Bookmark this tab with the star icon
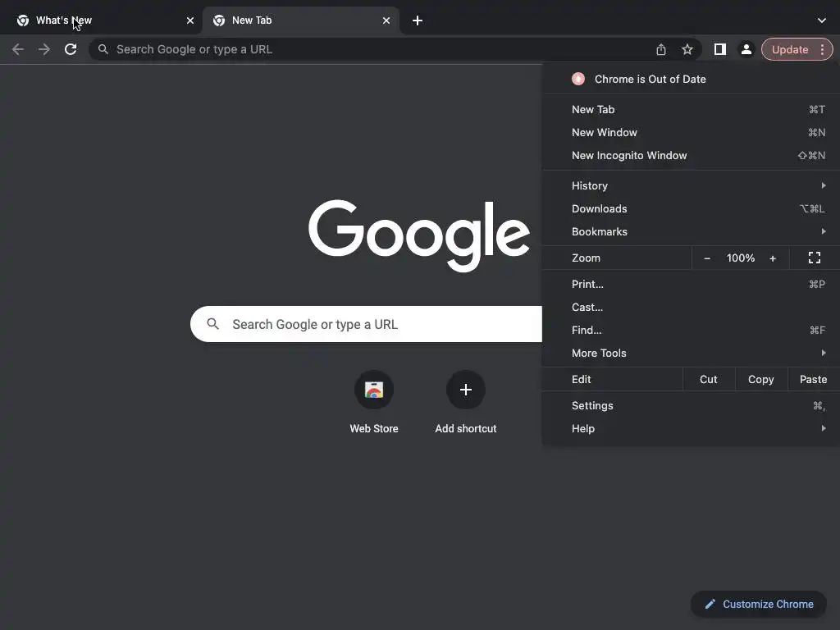 click(x=687, y=49)
